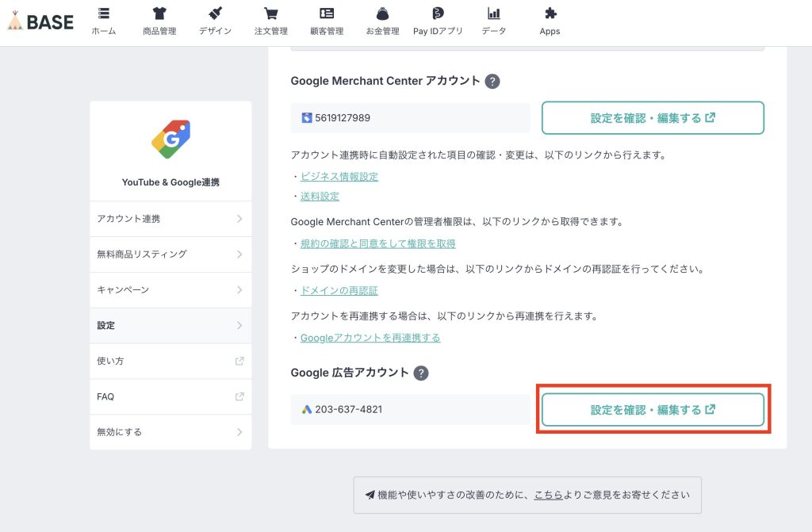Open デザイン brush icon
This screenshot has width=812, height=532.
(216, 13)
